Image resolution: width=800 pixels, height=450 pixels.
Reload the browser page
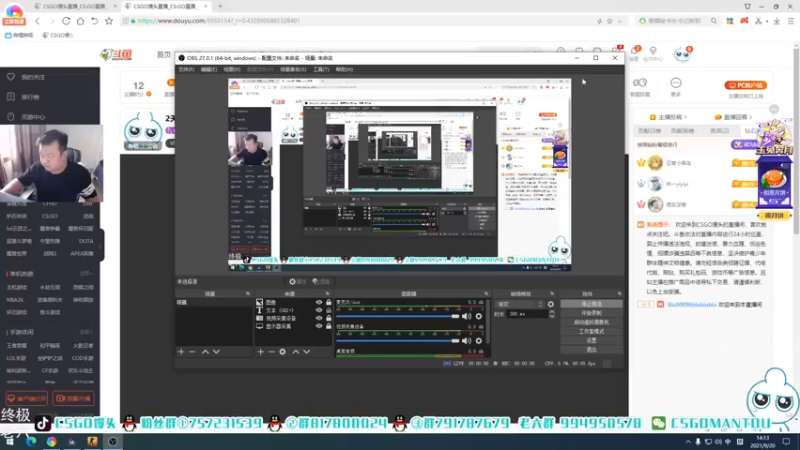(66, 21)
